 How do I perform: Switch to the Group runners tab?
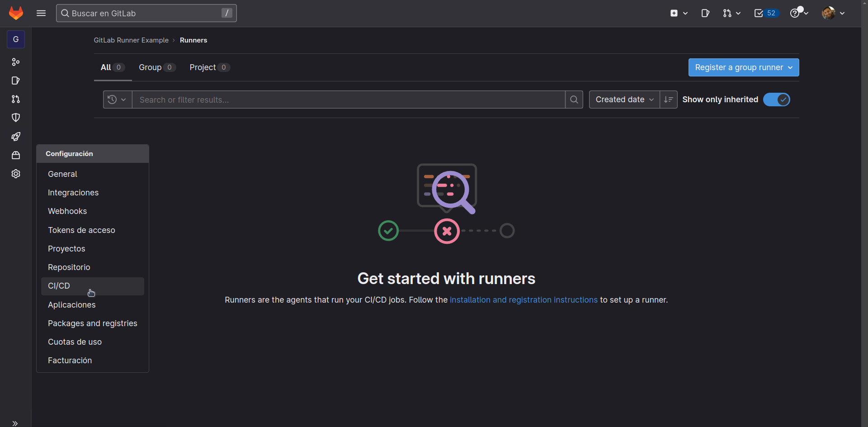tap(157, 67)
